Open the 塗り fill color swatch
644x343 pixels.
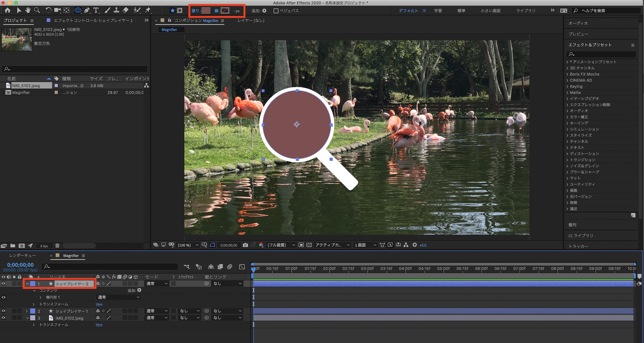coord(206,11)
